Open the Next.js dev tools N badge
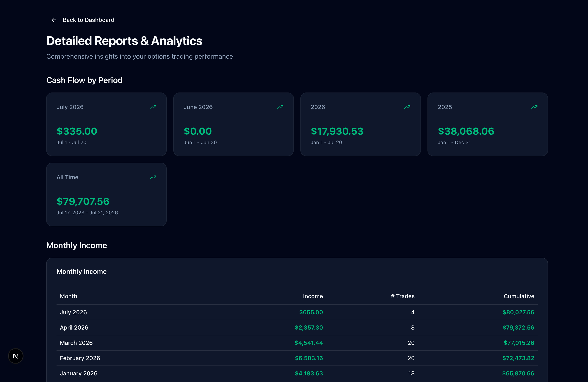This screenshot has width=588, height=382. pyautogui.click(x=15, y=356)
